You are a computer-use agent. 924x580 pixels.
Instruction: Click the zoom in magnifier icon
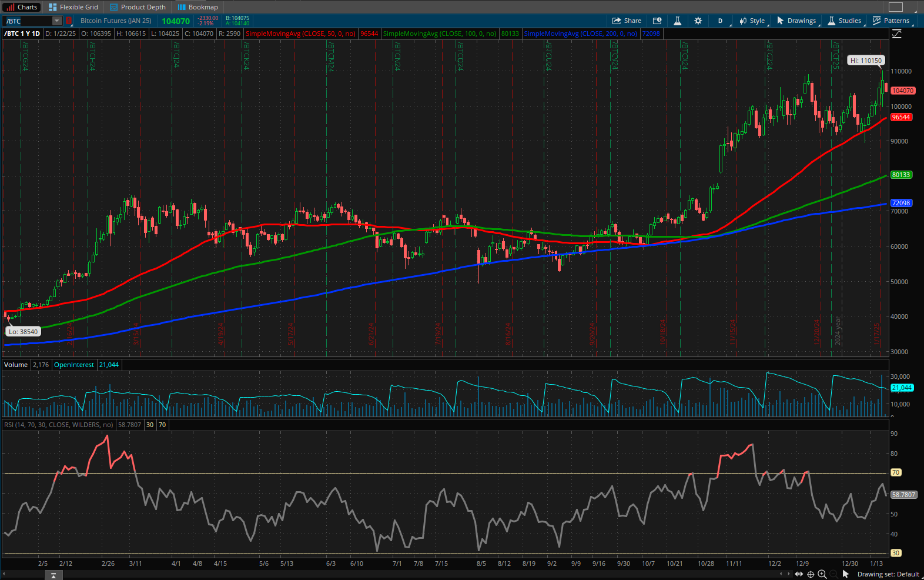tap(822, 575)
